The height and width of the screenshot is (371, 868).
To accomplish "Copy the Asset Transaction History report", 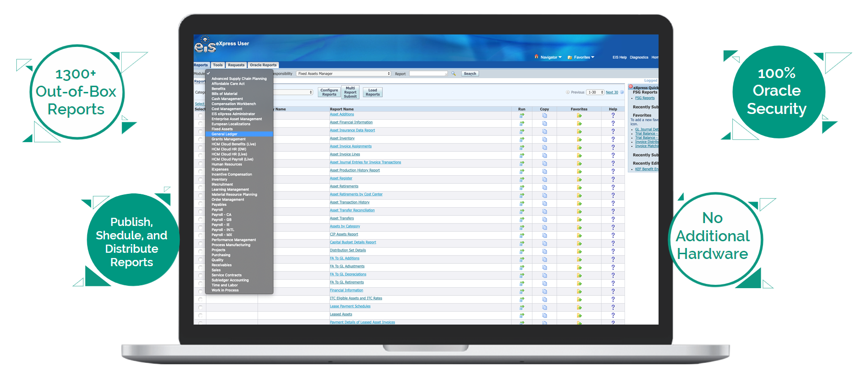I will [544, 203].
